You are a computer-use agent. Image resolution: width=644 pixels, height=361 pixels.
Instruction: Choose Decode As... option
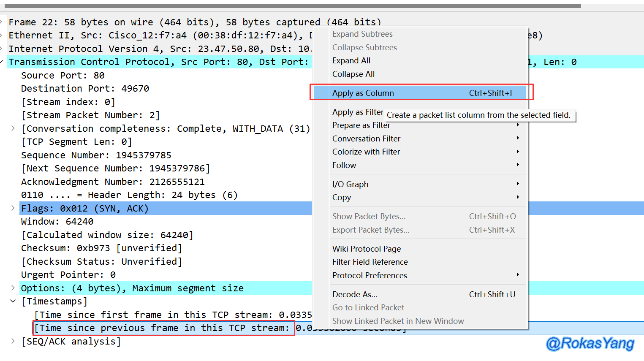[355, 294]
